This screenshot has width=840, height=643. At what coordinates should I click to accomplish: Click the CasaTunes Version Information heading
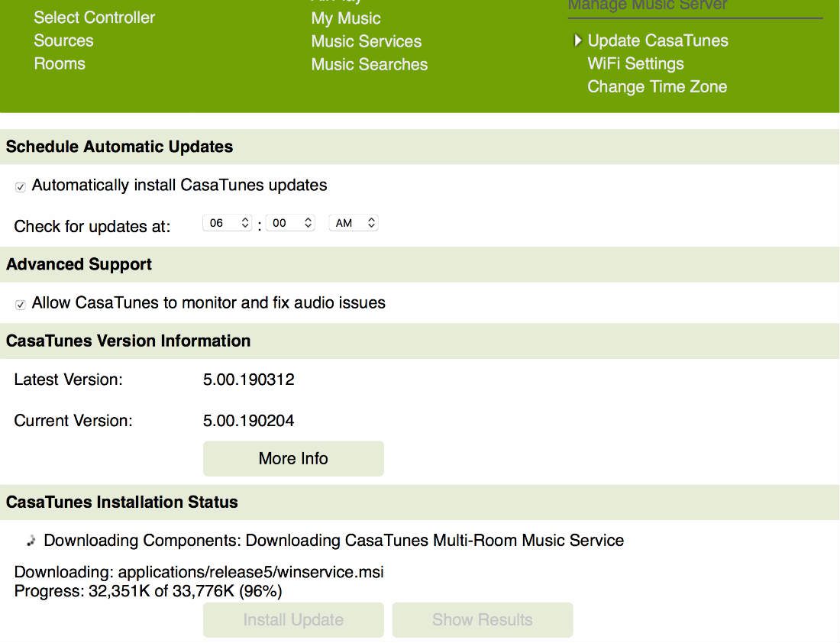(128, 341)
